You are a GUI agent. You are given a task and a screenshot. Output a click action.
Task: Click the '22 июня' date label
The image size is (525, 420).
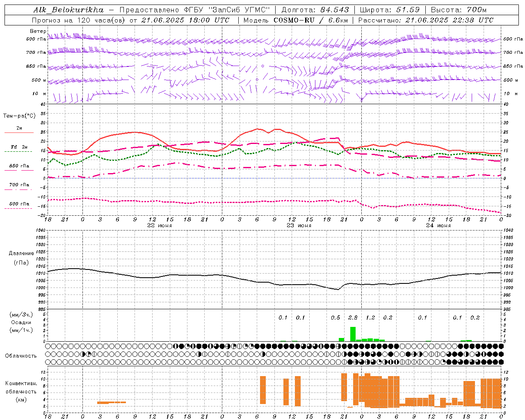(159, 226)
